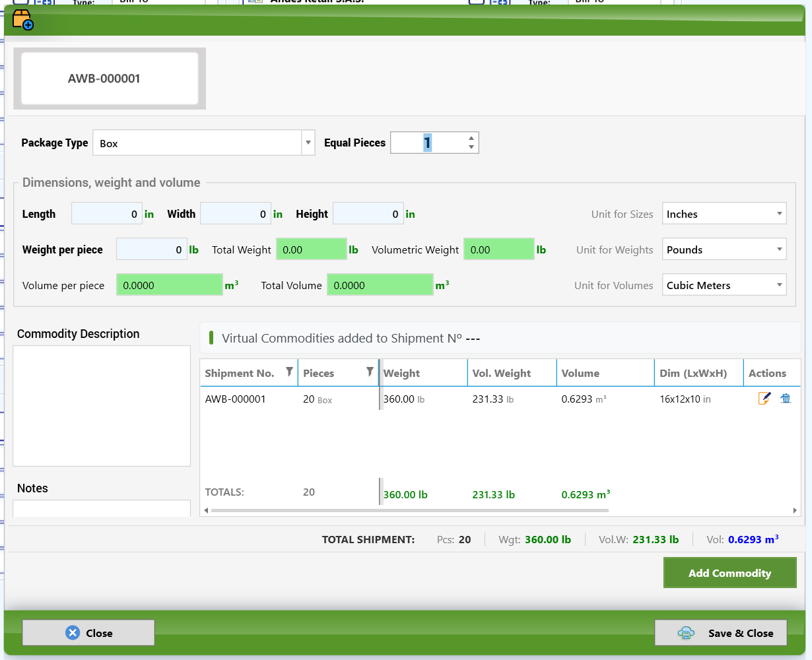Edit the AWB-000001 commodity row

pos(764,399)
